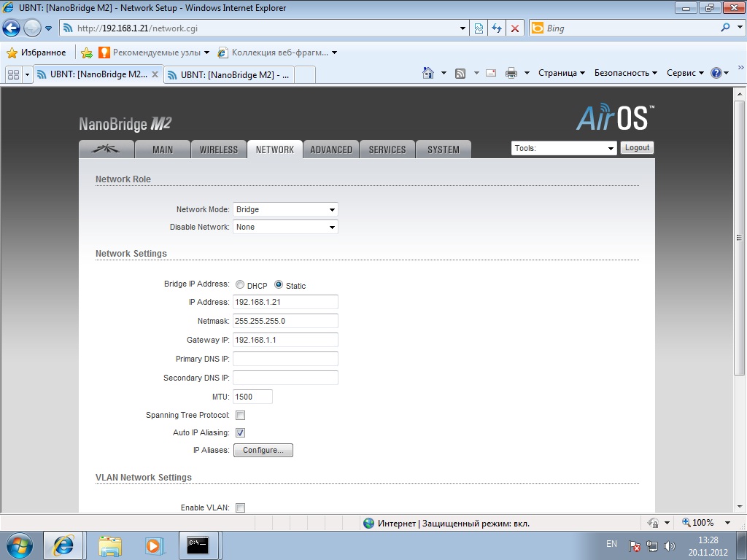Open the Избранное favorites star button

pos(36,52)
